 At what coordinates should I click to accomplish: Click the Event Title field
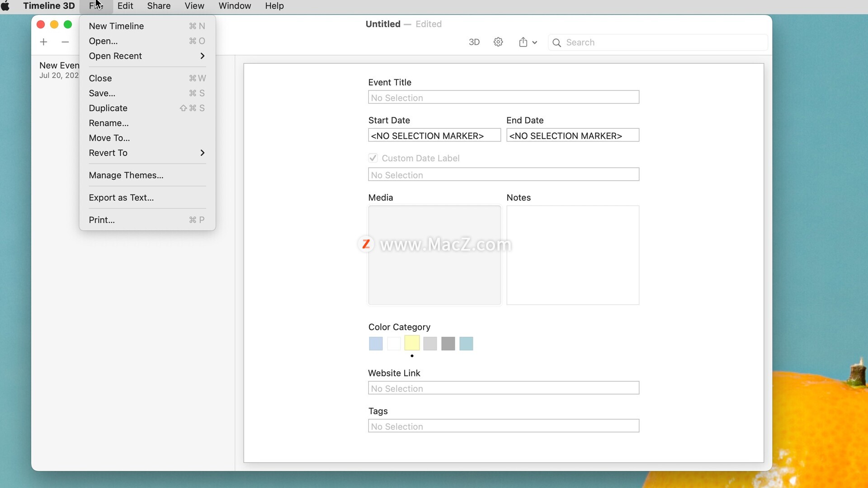pyautogui.click(x=504, y=98)
